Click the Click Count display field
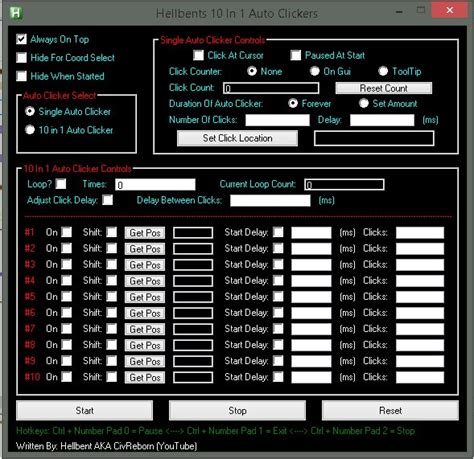Image resolution: width=474 pixels, height=459 pixels. click(271, 88)
